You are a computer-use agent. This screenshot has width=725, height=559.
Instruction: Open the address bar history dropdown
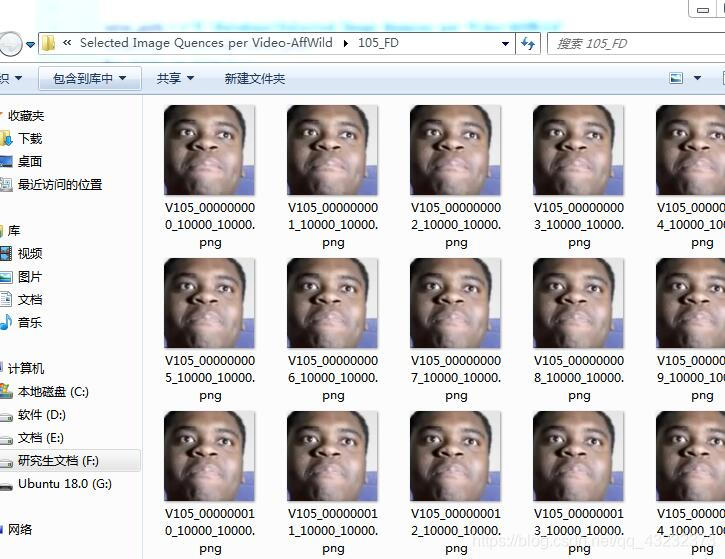505,44
